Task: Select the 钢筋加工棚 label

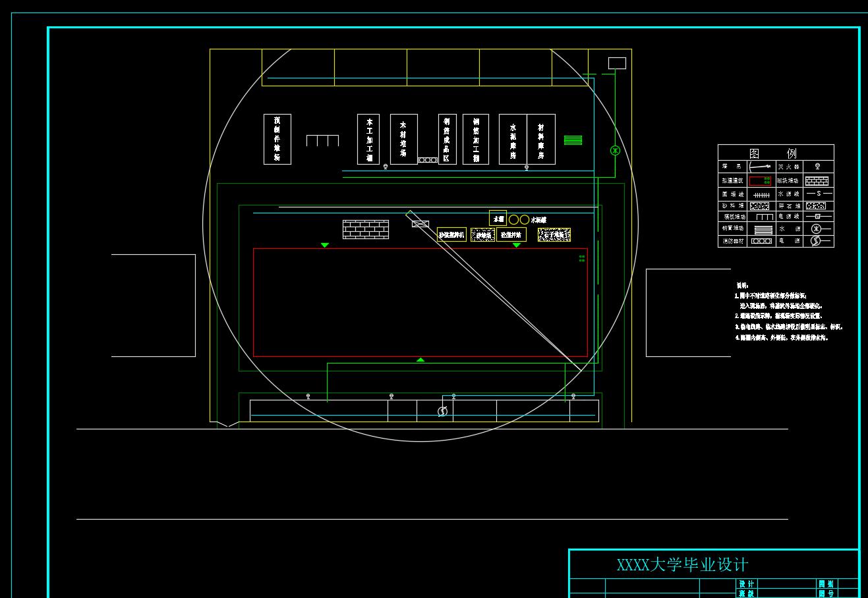Action: (476, 140)
